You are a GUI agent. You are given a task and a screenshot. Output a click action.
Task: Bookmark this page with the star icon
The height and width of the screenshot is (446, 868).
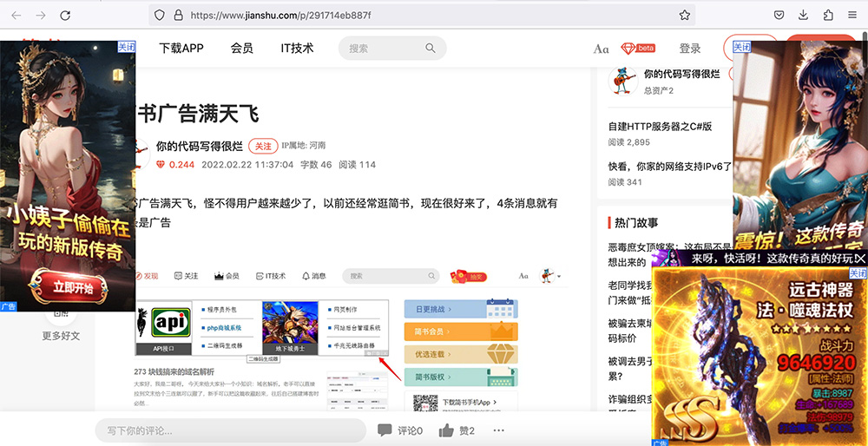point(685,15)
